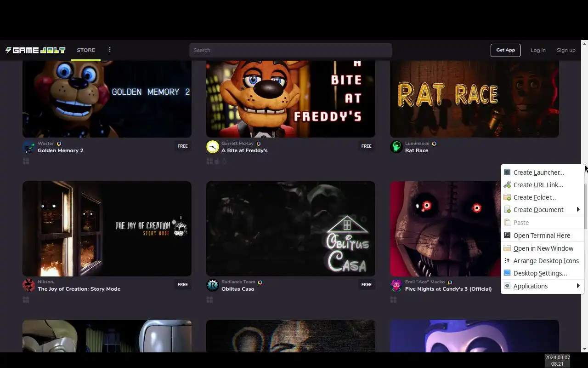
Task: Click the Game Jolt logo
Action: click(x=35, y=50)
